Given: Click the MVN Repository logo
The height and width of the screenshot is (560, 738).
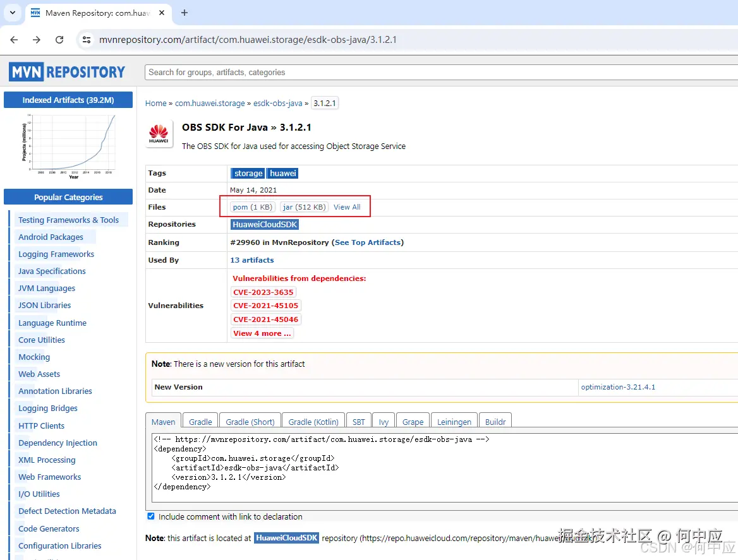Looking at the screenshot, I should click(x=67, y=72).
